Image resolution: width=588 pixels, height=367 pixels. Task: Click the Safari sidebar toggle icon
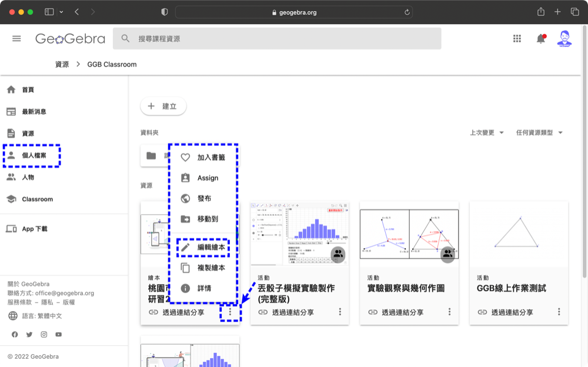pos(49,12)
